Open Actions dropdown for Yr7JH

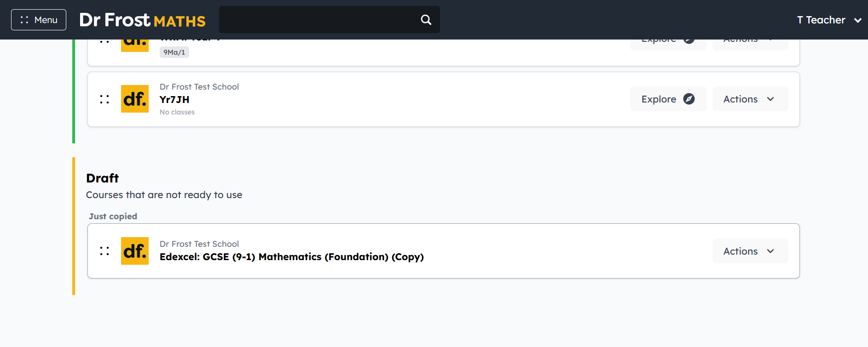coord(750,99)
